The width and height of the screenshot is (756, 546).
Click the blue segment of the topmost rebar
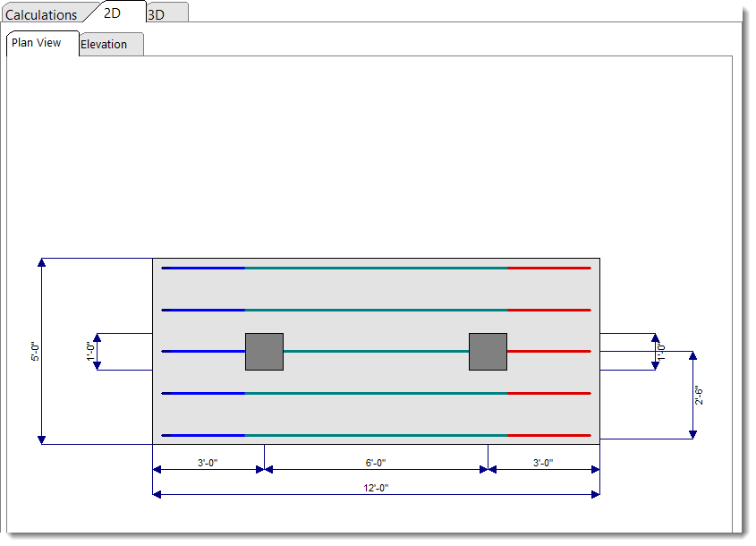pyautogui.click(x=203, y=268)
